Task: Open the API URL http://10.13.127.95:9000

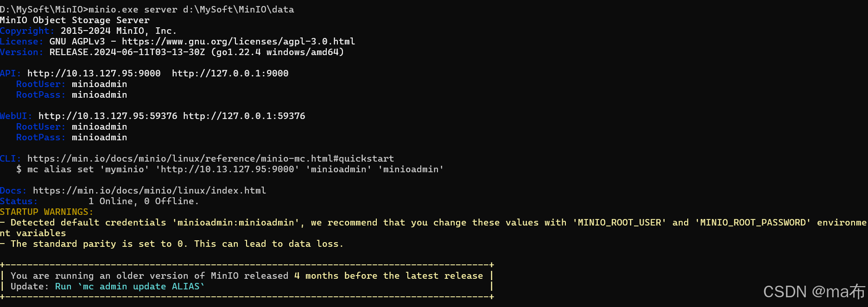Action: 94,73
